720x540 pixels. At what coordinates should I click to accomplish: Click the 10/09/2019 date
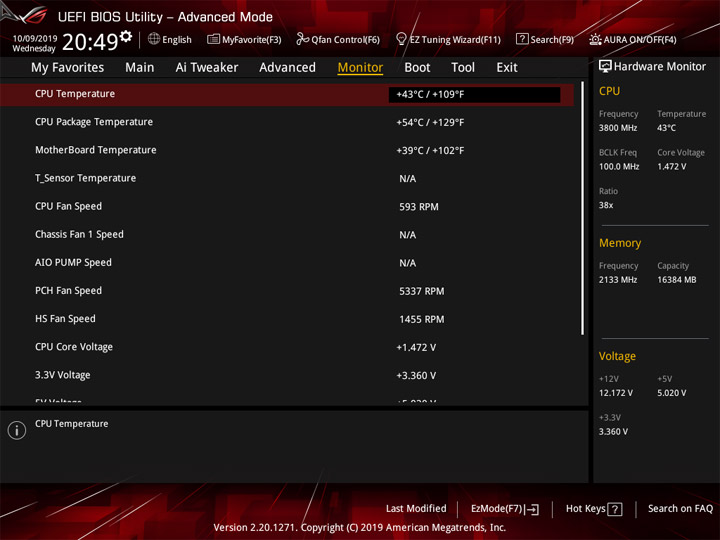[35, 38]
